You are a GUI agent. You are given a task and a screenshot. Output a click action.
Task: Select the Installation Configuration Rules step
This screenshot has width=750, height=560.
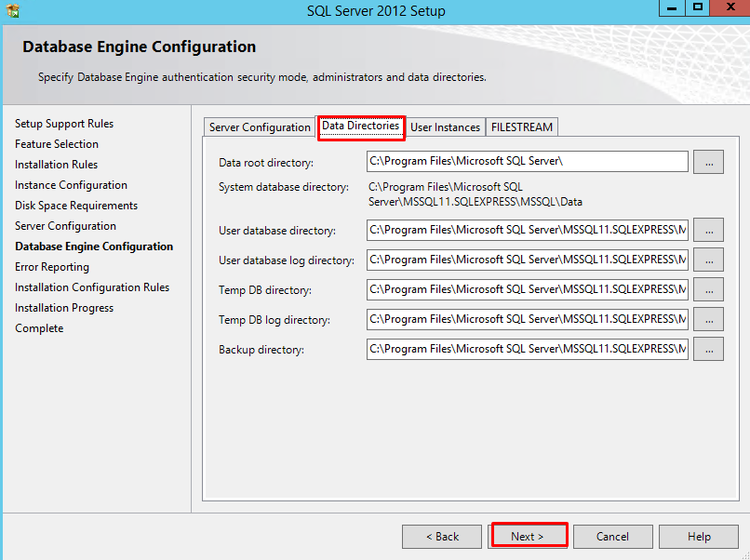[x=92, y=287]
